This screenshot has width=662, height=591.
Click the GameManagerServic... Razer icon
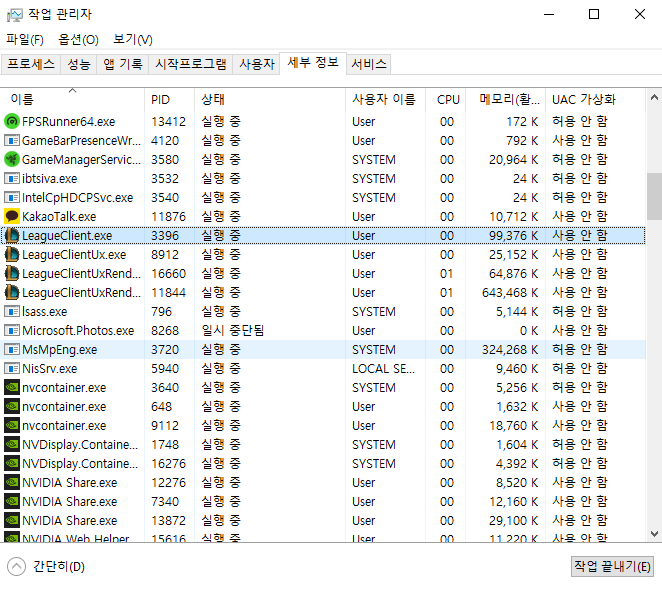coord(12,160)
